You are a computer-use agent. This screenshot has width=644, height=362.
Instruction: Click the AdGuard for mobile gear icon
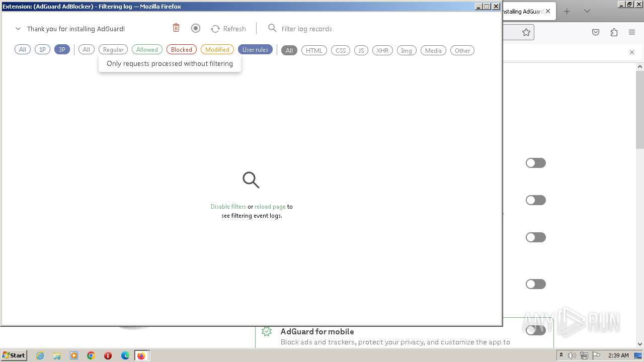(x=267, y=331)
